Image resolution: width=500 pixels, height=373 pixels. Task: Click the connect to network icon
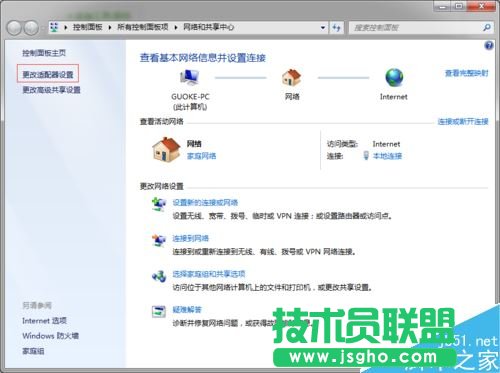click(159, 240)
